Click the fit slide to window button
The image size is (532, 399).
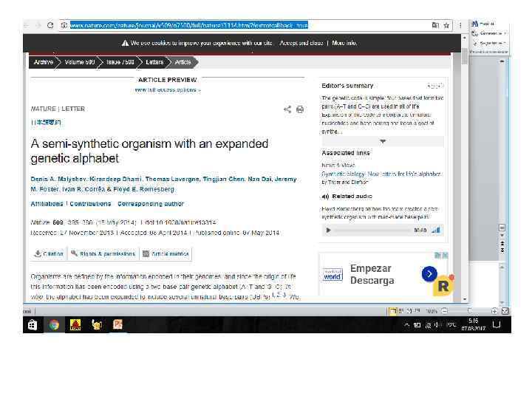coord(505,311)
